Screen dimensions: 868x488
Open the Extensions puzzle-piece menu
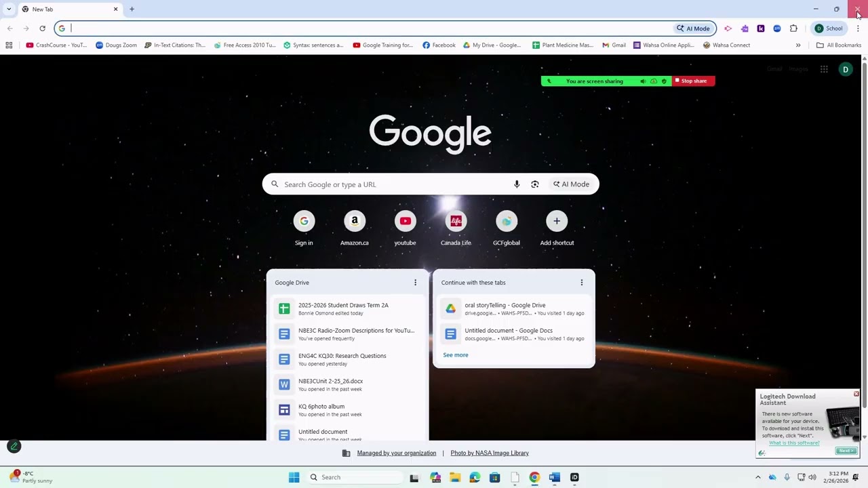coord(793,28)
